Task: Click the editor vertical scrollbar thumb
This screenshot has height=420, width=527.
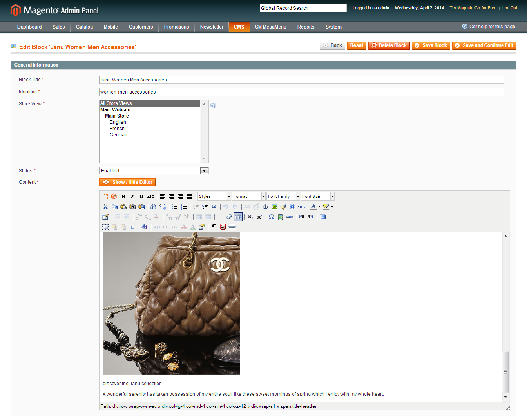Action: (505, 372)
